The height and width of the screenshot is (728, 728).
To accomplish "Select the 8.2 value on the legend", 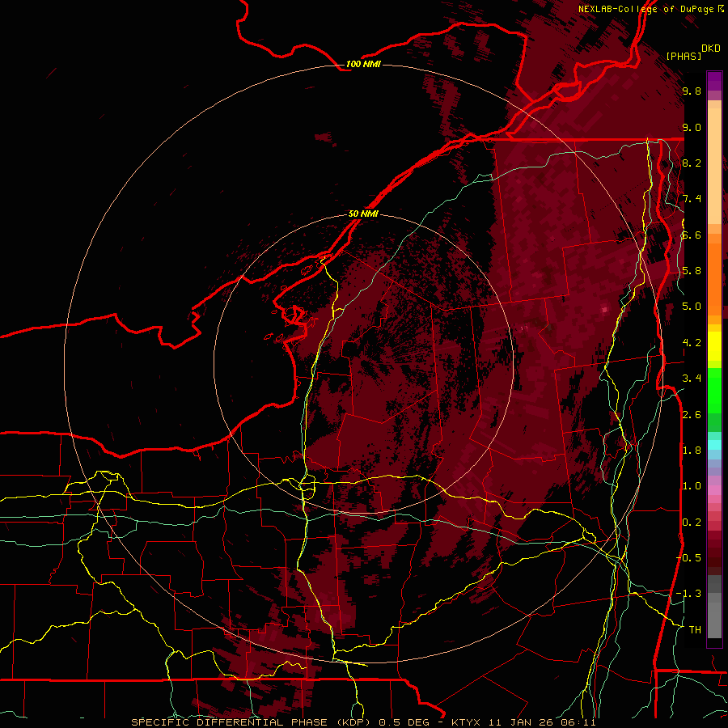I will 692,163.
